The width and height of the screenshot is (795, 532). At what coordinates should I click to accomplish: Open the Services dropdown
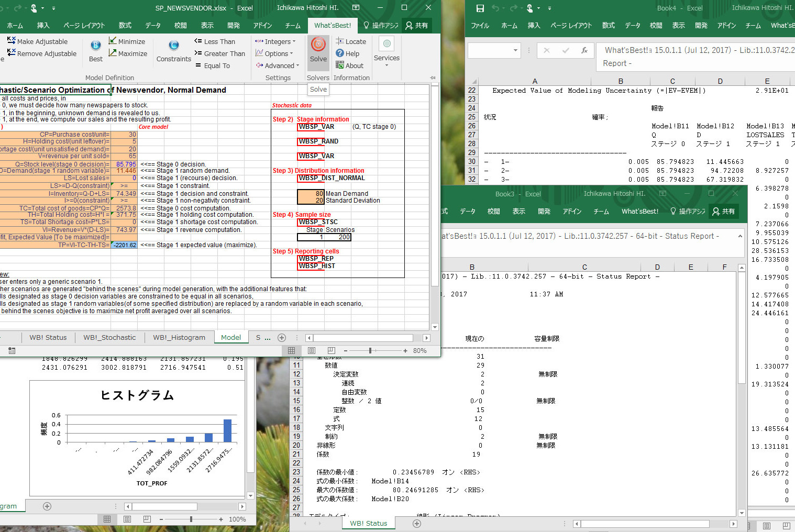point(387,52)
